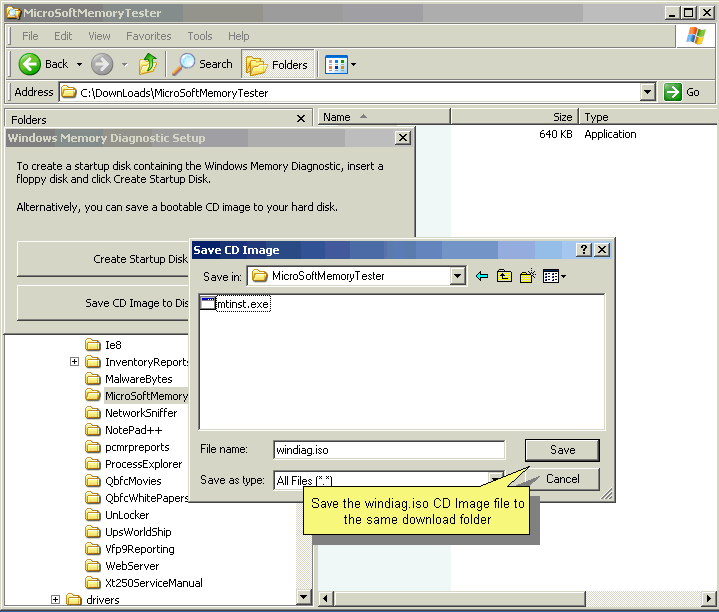The image size is (719, 612).
Task: Sort by the Name column header
Action: tap(384, 117)
